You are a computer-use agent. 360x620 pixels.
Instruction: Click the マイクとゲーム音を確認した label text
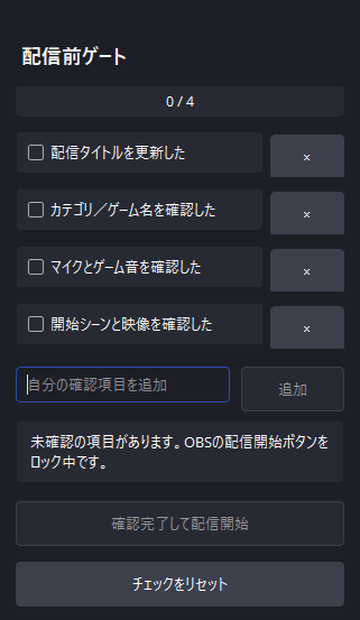coord(126,267)
